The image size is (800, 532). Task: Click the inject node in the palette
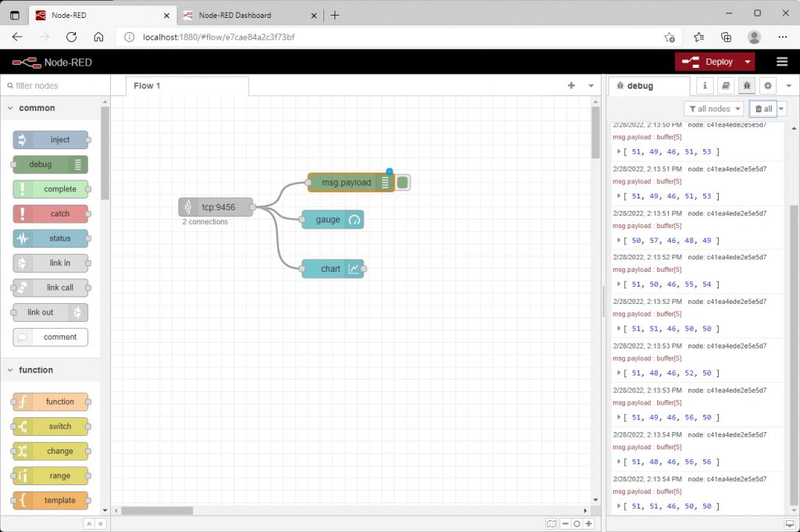[x=51, y=140]
